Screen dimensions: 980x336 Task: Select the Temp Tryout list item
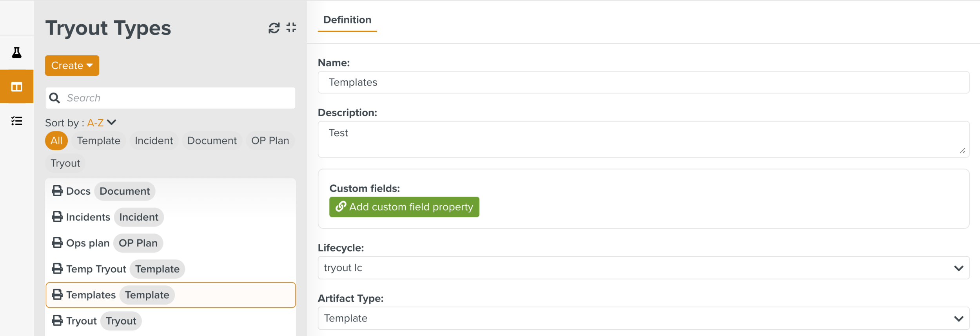pos(96,269)
